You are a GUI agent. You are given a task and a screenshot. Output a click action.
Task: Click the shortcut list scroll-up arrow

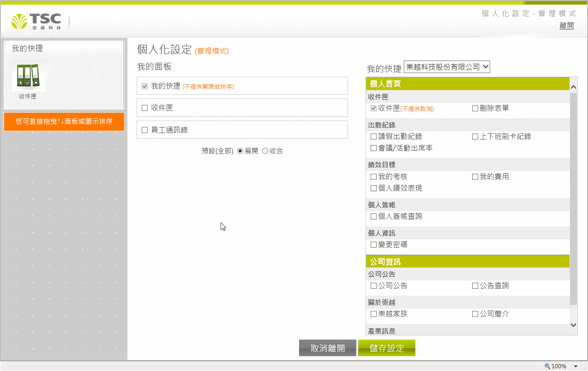[573, 87]
